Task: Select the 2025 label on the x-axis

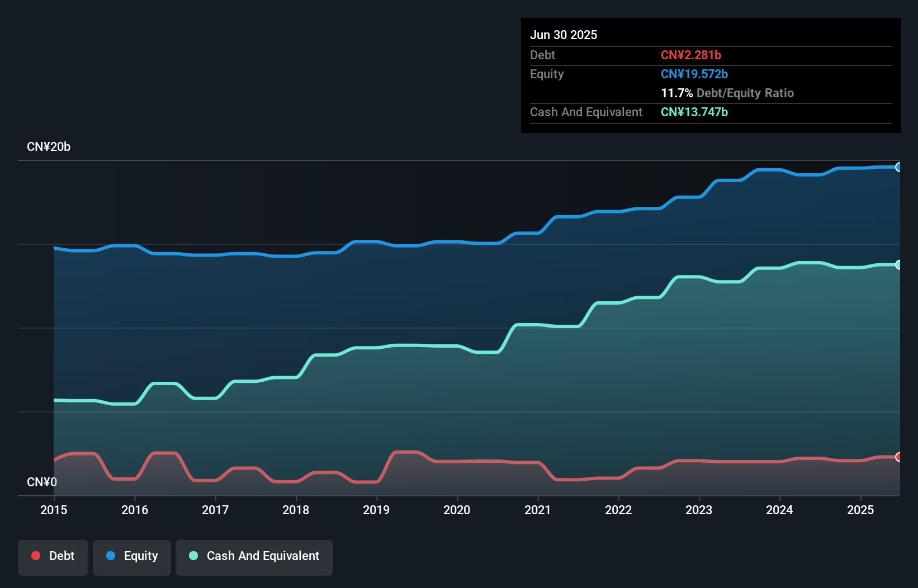Action: click(x=861, y=510)
